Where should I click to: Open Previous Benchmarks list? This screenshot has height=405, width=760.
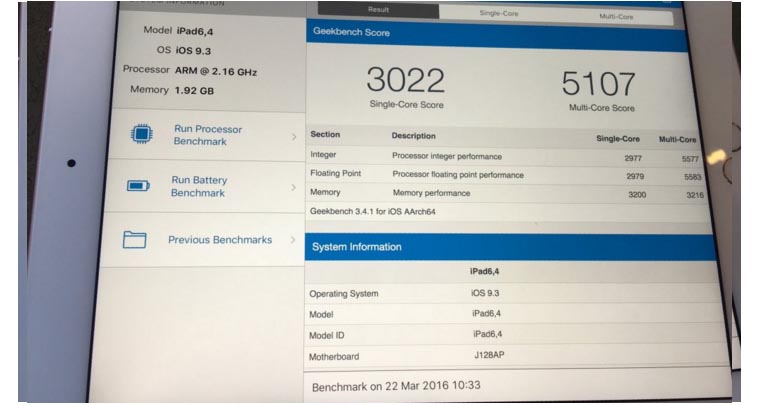pos(220,240)
